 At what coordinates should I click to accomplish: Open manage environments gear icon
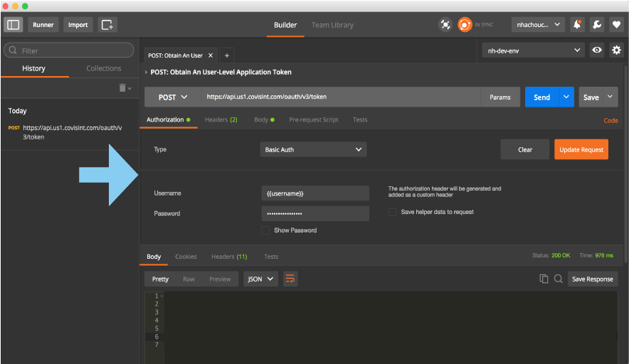616,50
